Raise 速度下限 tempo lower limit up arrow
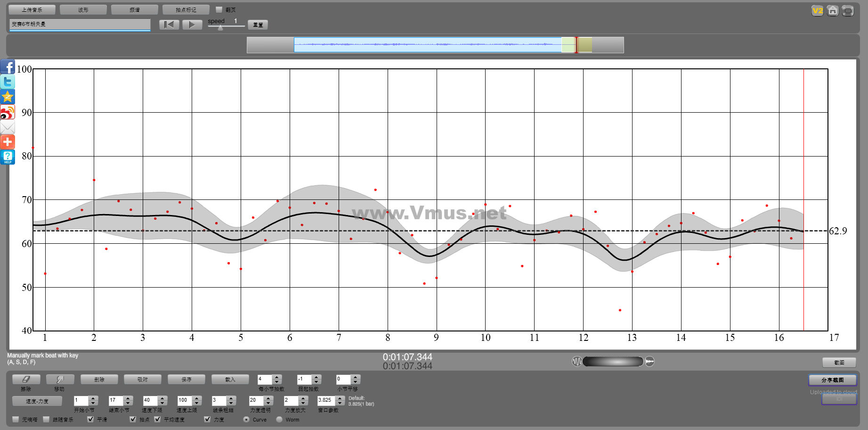Image resolution: width=868 pixels, height=430 pixels. coord(162,398)
